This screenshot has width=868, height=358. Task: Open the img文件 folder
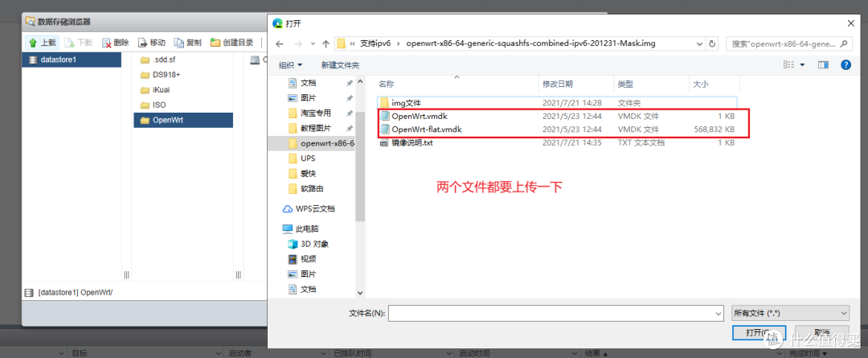pos(557,102)
